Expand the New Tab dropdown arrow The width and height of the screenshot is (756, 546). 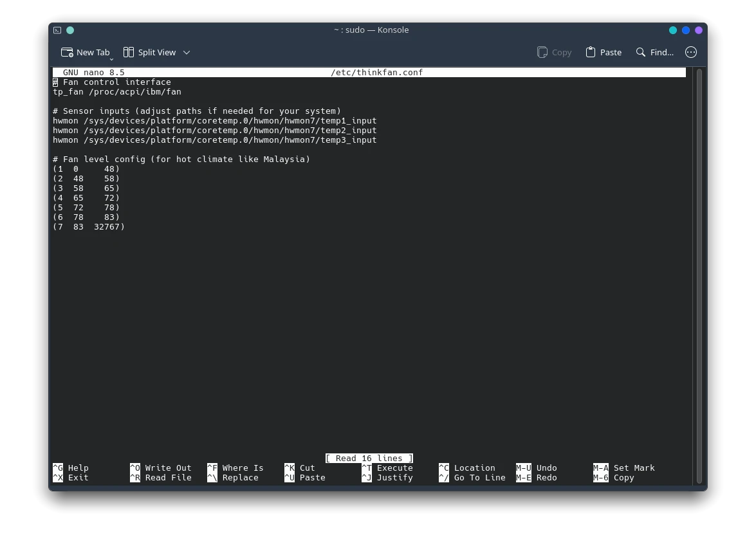coord(111,59)
